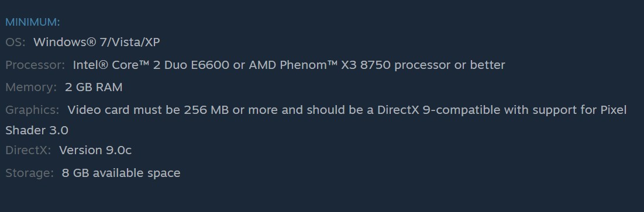Viewport: 644px width, 212px height.
Task: Select the Version 9.0c value
Action: tap(95, 150)
